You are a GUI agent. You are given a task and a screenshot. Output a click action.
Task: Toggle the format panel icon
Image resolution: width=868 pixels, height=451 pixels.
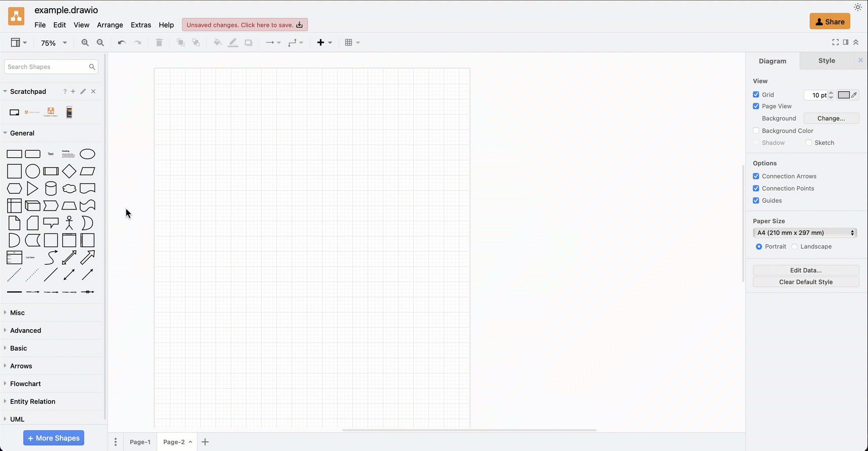[x=846, y=42]
